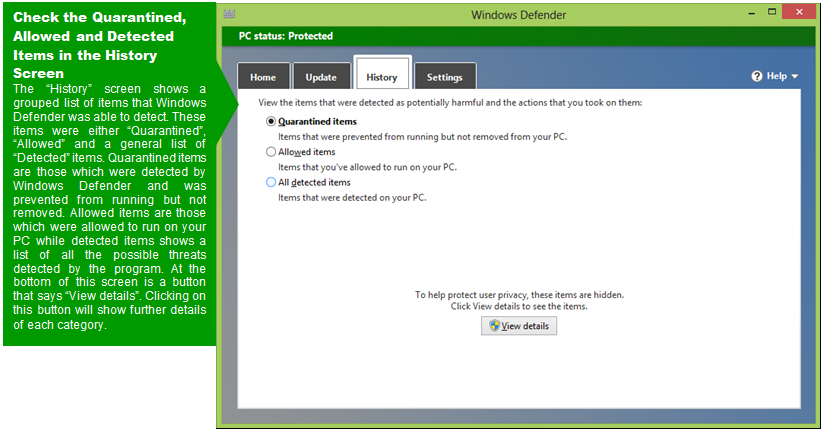
Task: Select the History tab
Action: [382, 74]
